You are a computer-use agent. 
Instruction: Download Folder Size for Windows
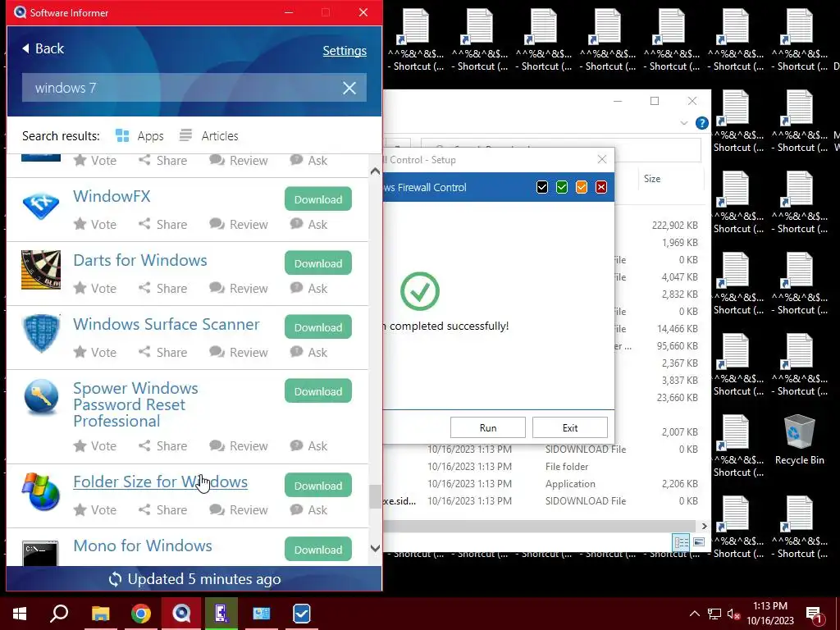tap(318, 486)
